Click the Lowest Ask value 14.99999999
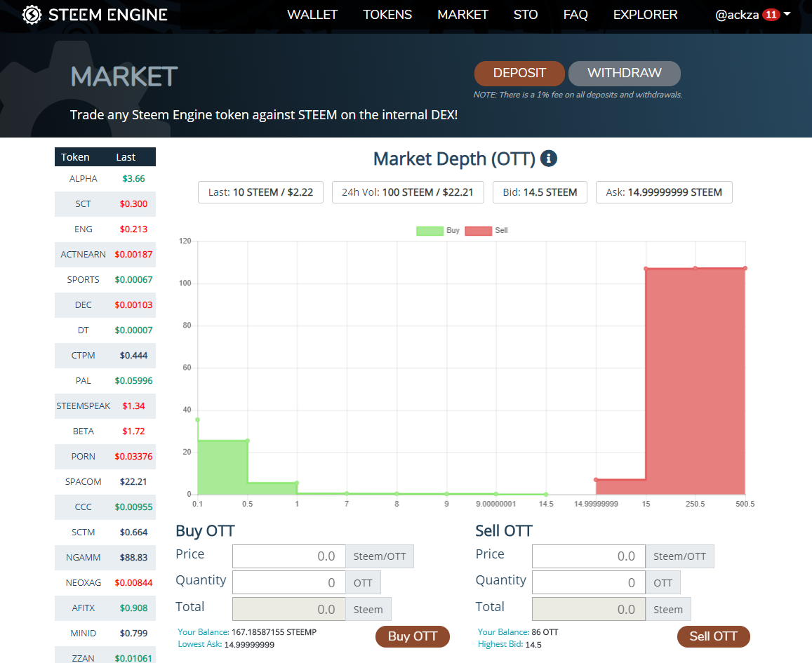Image resolution: width=812 pixels, height=663 pixels. coord(249,644)
